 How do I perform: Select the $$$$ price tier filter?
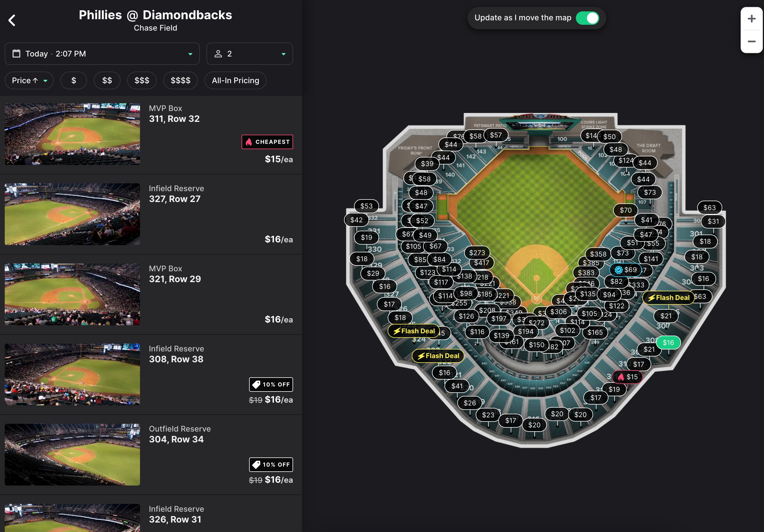point(180,80)
